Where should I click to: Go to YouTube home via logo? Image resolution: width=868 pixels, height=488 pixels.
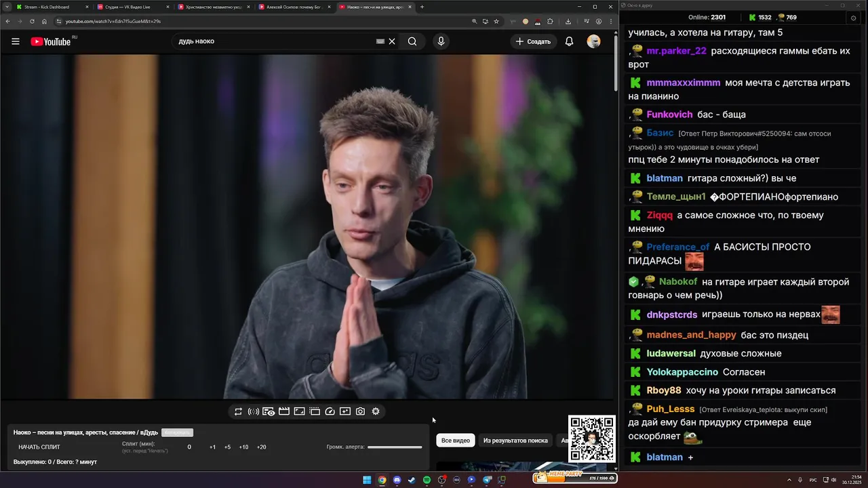[x=51, y=41]
